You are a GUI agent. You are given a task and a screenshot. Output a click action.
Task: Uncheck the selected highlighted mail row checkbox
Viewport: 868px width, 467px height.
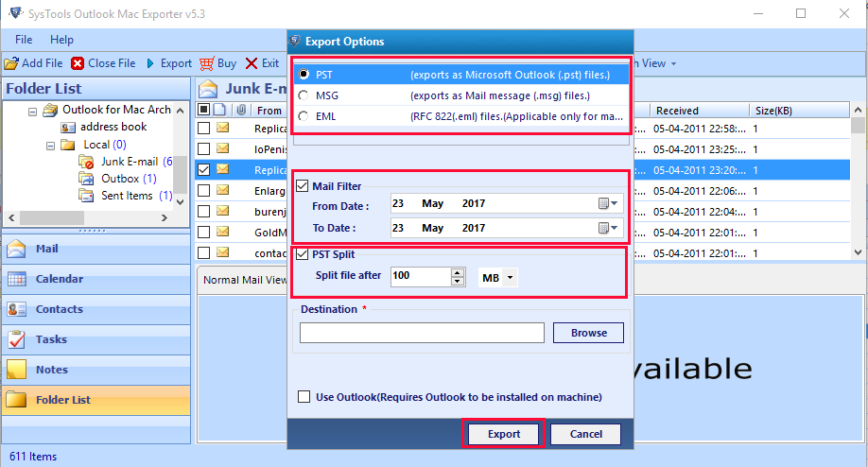203,169
